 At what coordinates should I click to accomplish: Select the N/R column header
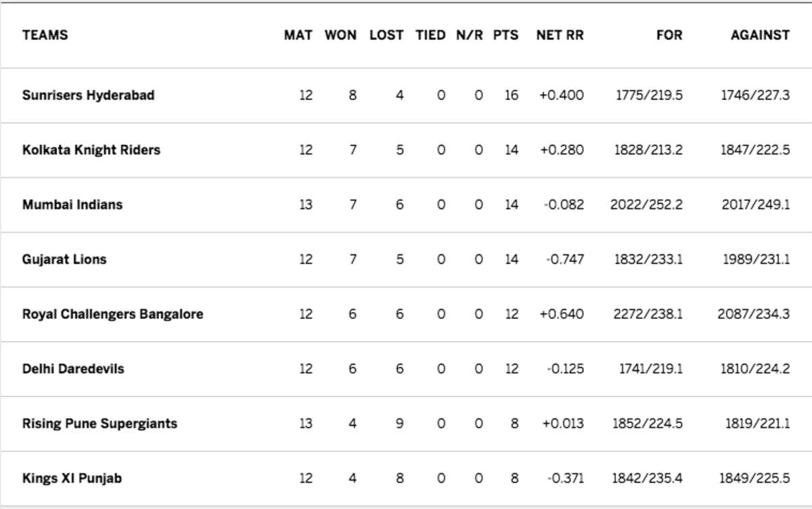(470, 35)
